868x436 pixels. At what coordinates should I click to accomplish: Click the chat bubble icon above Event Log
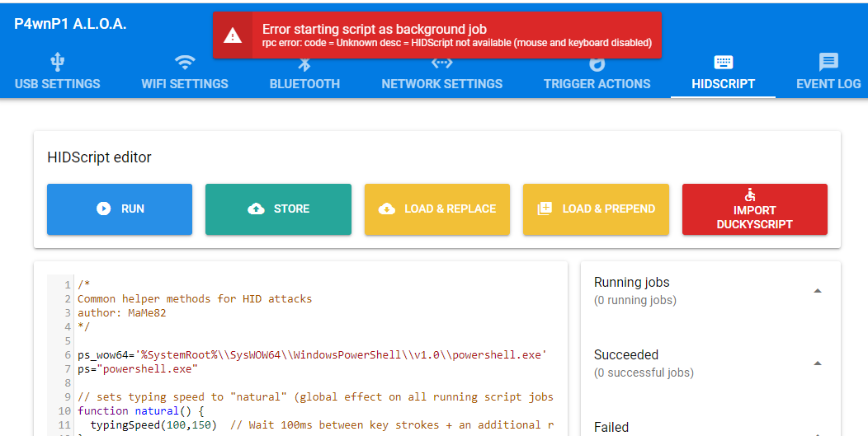point(828,62)
